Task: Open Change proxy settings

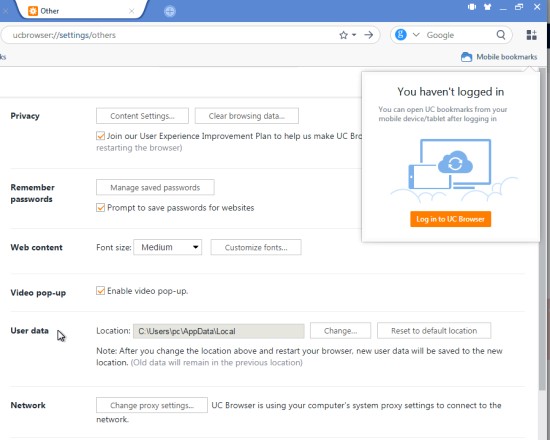Action: [152, 405]
